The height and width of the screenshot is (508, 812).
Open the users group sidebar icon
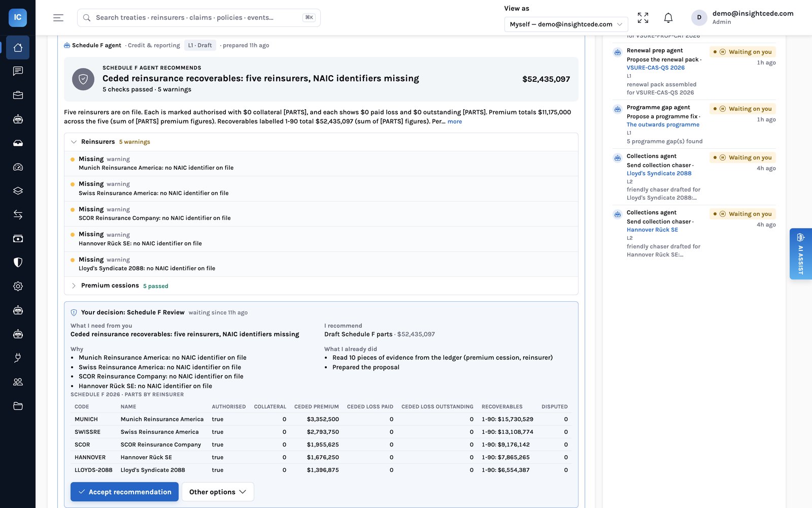18,382
